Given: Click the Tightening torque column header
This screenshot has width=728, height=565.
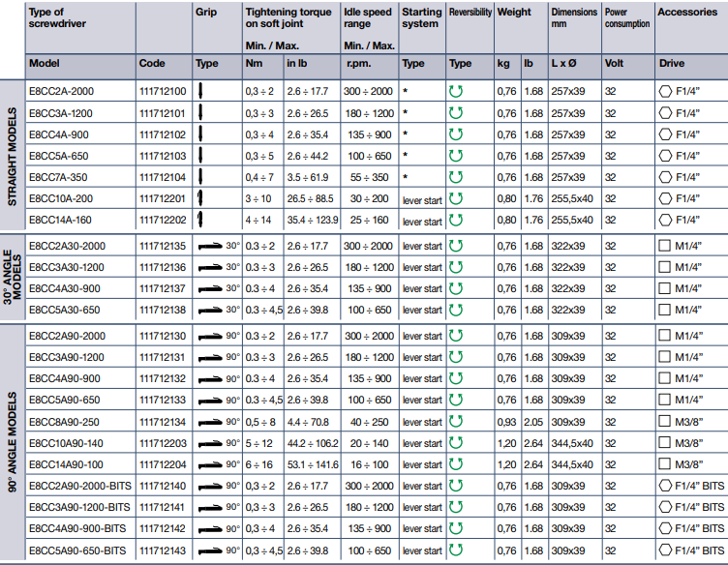Looking at the screenshot, I should point(288,17).
